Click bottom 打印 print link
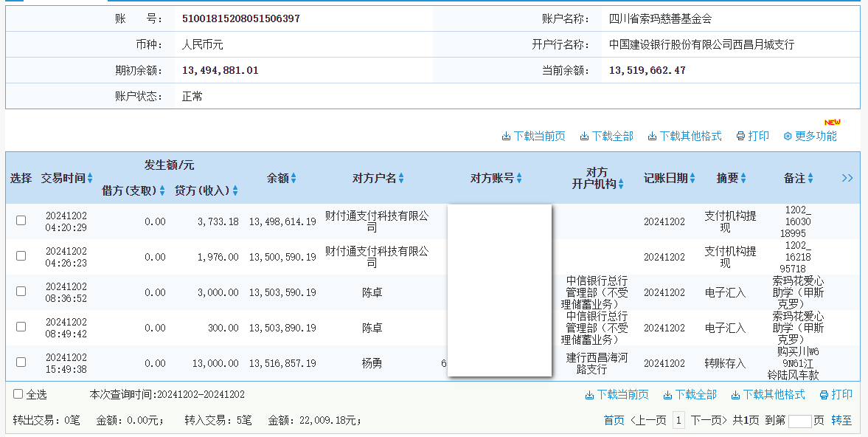This screenshot has height=437, width=868. click(x=836, y=394)
